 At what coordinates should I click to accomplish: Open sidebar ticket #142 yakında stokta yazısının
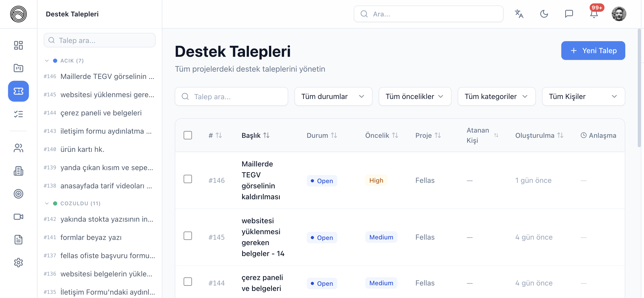[x=99, y=219]
